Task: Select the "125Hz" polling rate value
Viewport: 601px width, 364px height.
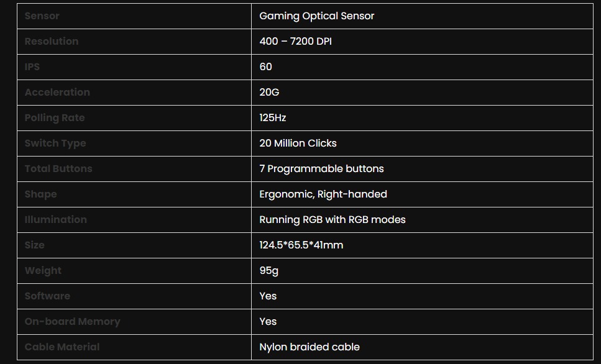Action: click(x=272, y=118)
